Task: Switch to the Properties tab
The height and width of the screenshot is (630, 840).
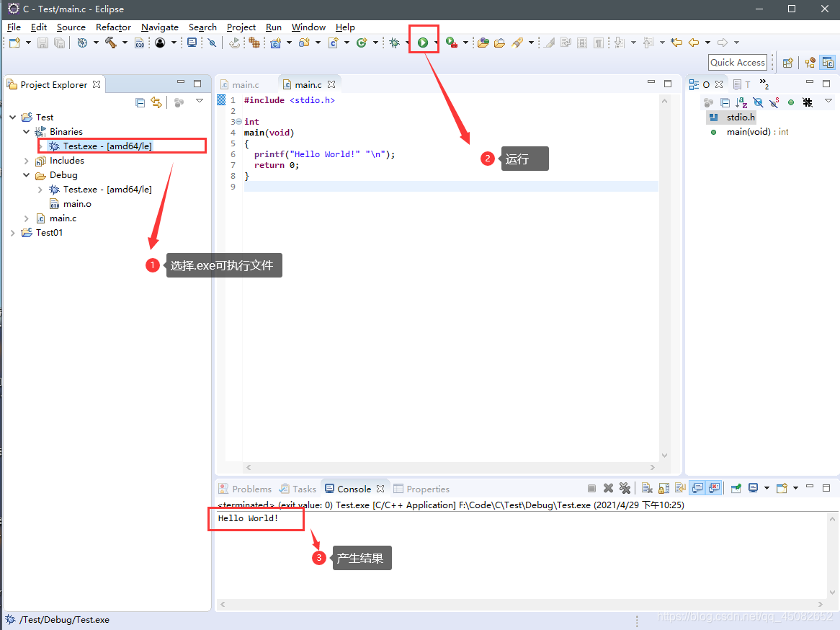Action: [x=421, y=489]
